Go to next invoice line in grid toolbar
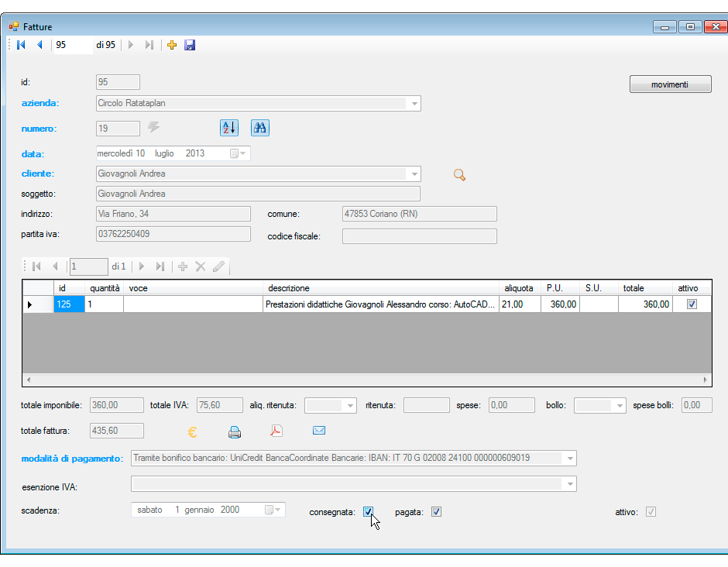This screenshot has width=728, height=567. click(142, 266)
